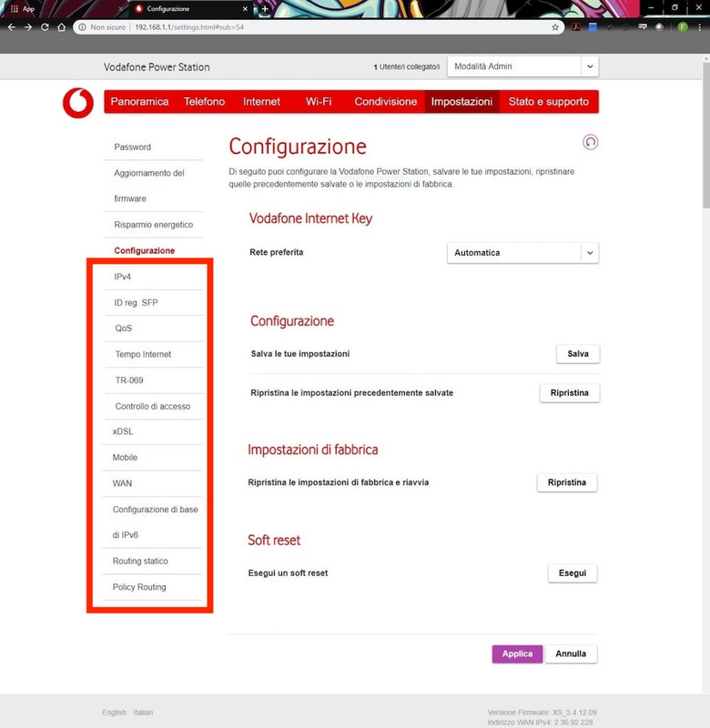This screenshot has height=728, width=710.
Task: Go to the Internet tab
Action: tap(261, 102)
